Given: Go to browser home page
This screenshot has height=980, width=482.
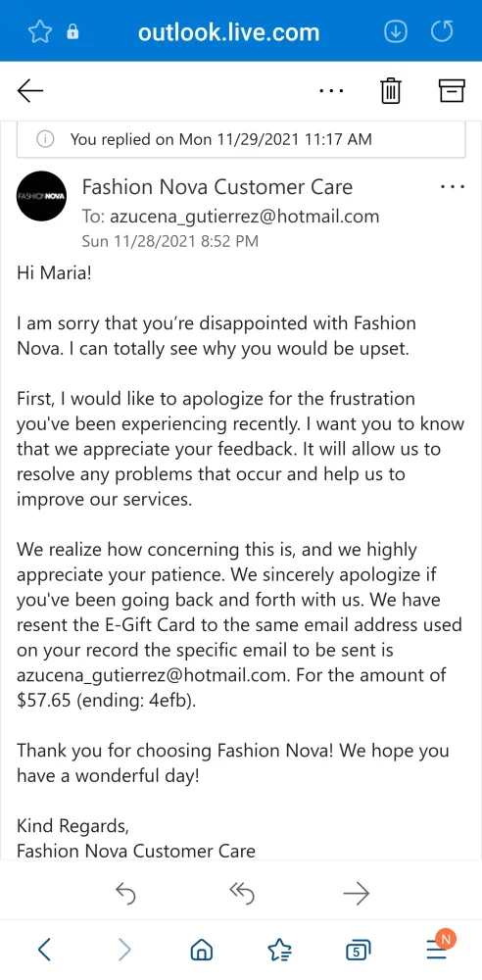Looking at the screenshot, I should click(x=201, y=951).
